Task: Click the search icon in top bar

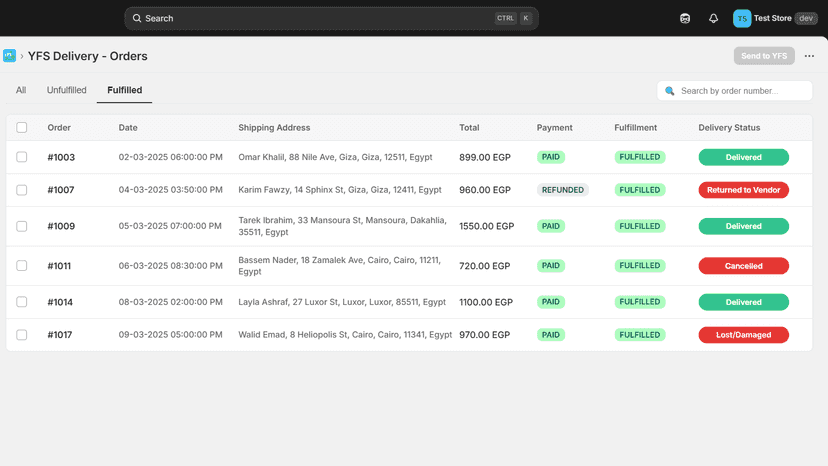Action: tap(137, 18)
